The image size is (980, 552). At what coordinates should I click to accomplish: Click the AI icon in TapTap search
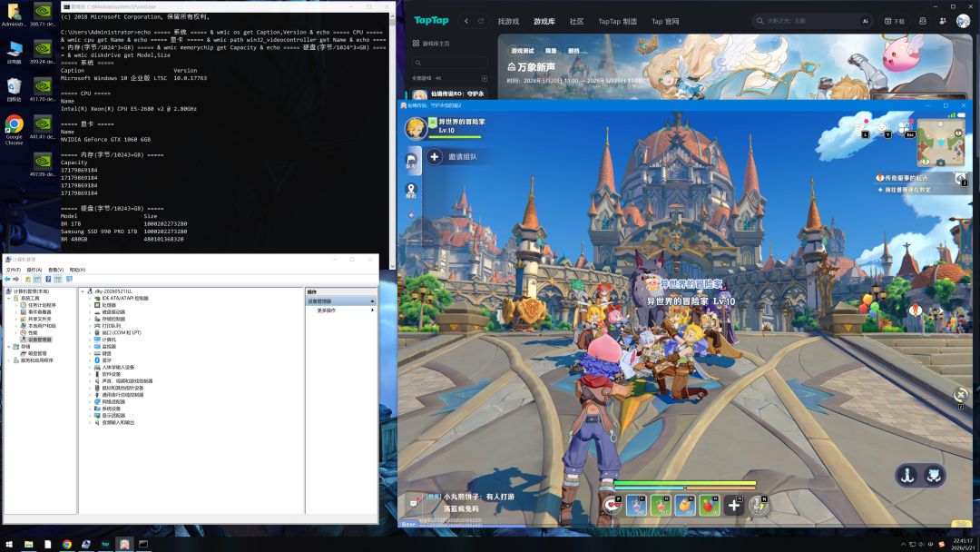click(x=866, y=21)
